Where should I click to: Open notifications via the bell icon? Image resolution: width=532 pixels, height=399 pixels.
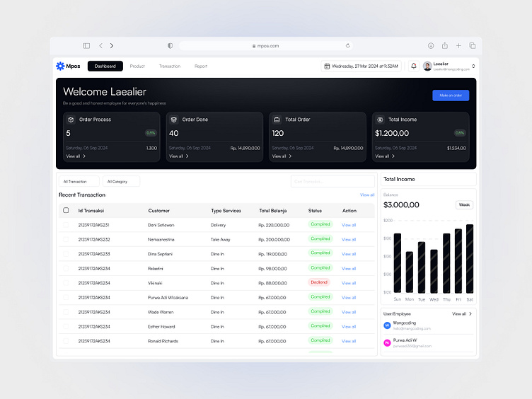[x=414, y=66]
